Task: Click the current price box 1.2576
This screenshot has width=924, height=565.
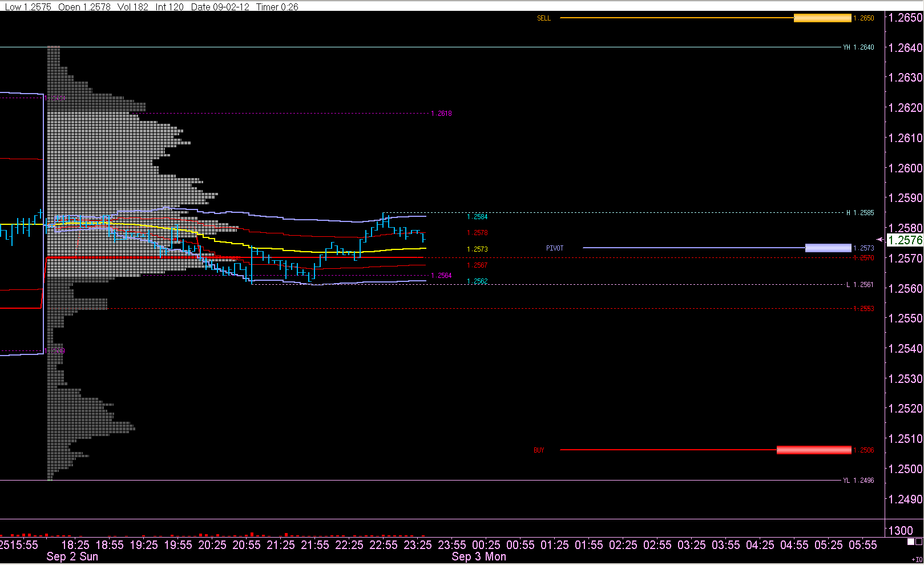Action: click(905, 240)
